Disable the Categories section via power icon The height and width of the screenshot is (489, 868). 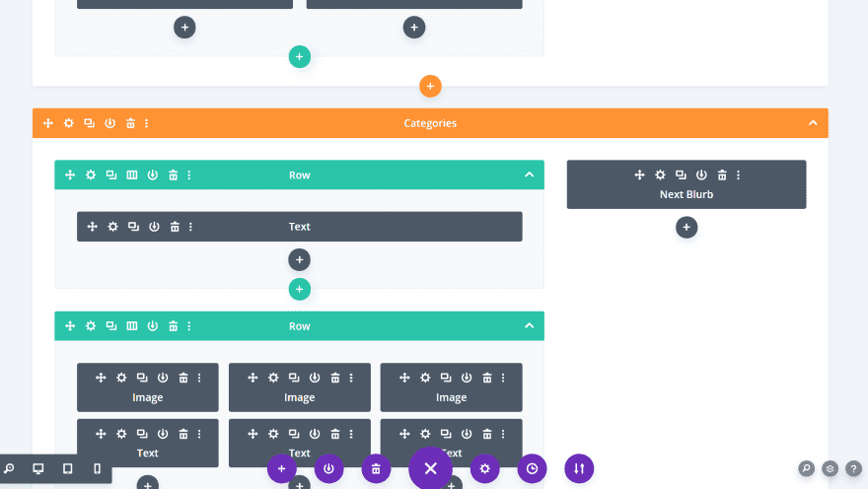click(x=110, y=123)
